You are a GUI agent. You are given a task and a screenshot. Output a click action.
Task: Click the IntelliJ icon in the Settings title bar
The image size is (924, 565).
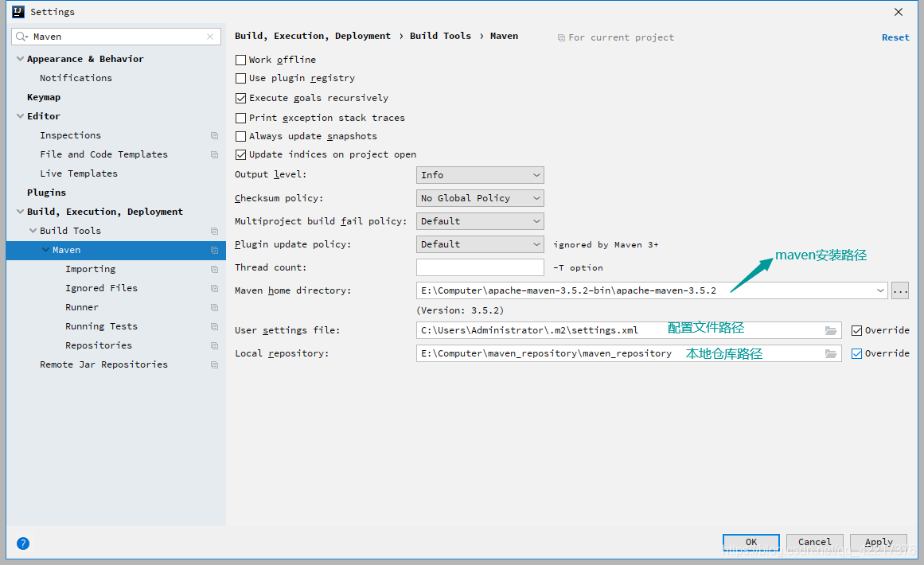point(18,12)
